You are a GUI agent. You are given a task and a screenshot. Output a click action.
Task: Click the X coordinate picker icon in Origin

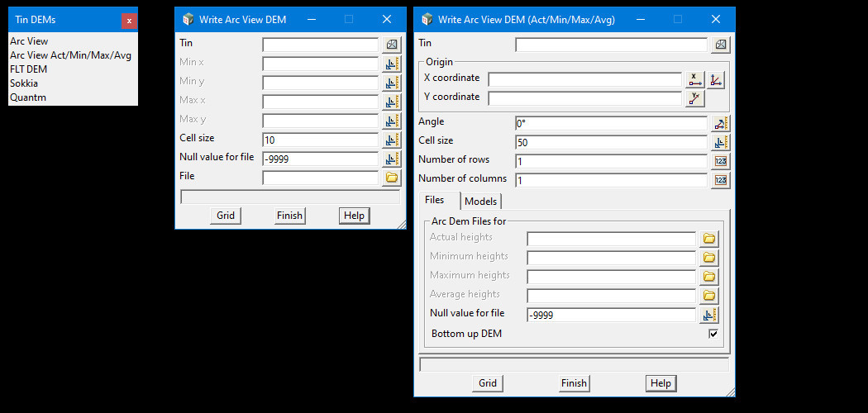694,79
